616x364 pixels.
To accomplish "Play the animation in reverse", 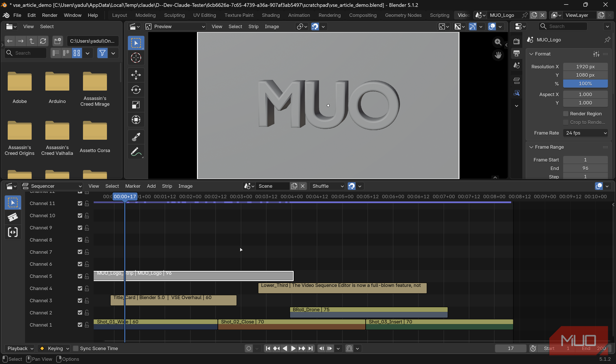I will [285, 348].
